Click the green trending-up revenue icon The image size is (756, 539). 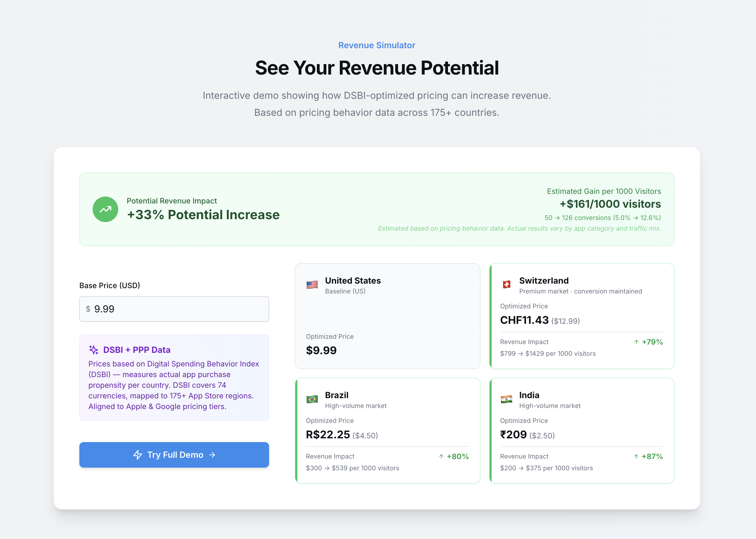(x=105, y=209)
